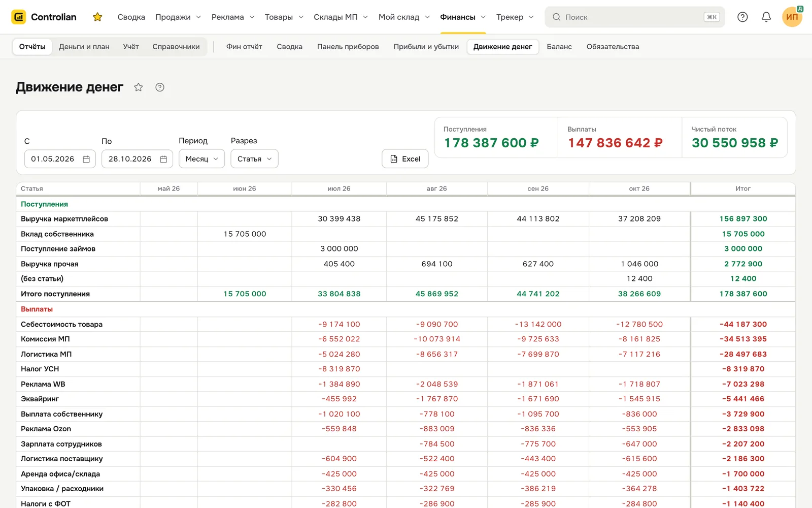Focus the Поиск search field
Image resolution: width=812 pixels, height=508 pixels.
635,17
